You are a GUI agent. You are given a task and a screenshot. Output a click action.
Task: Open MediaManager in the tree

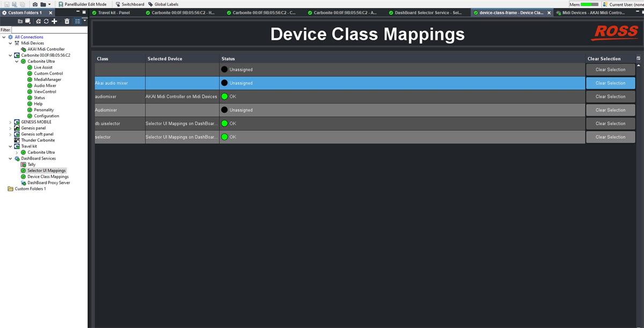coord(47,79)
